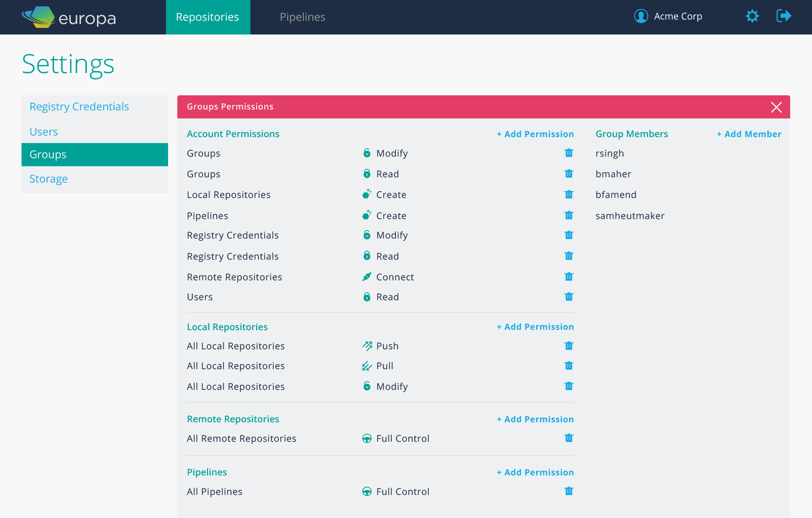Delete the All Remote Repositories Full Control permission
Image resolution: width=812 pixels, height=518 pixels.
click(x=568, y=438)
